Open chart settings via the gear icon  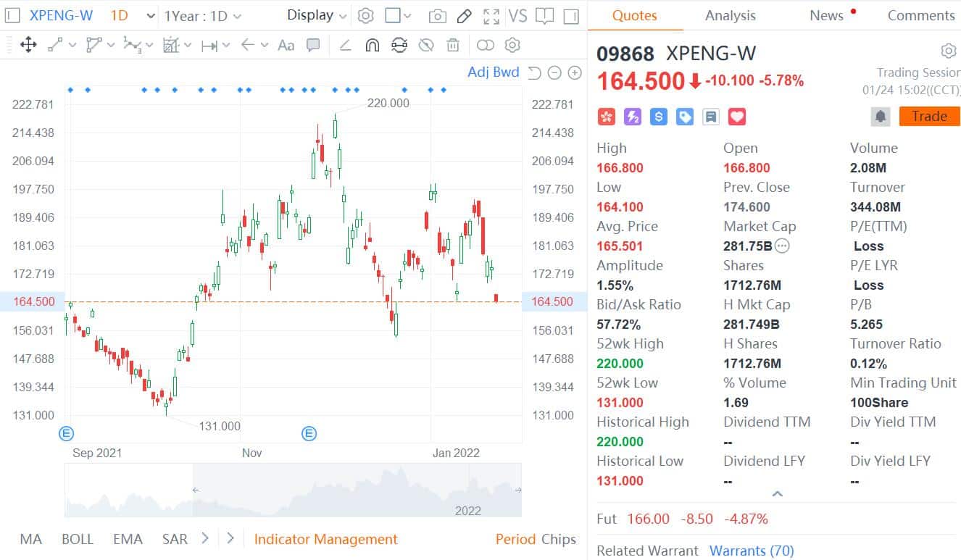click(x=366, y=16)
